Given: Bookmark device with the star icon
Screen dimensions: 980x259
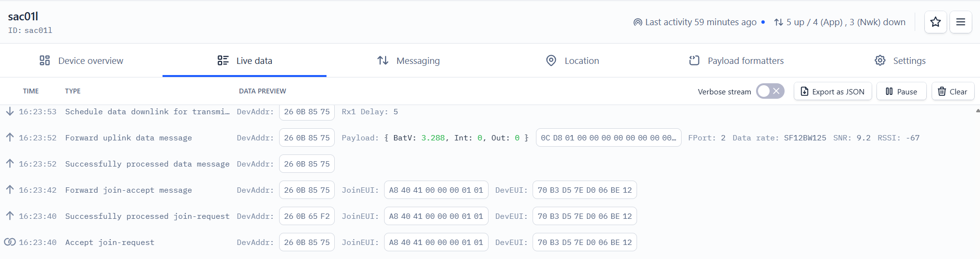Looking at the screenshot, I should (x=935, y=22).
